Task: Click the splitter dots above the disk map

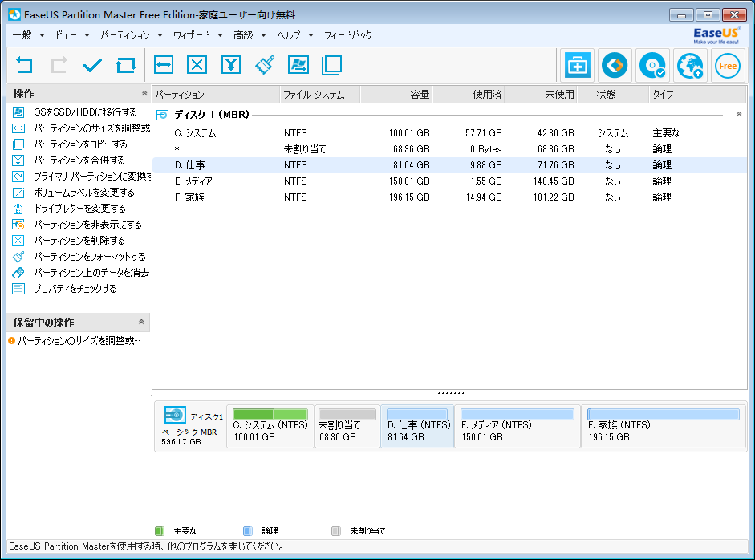Action: [451, 393]
